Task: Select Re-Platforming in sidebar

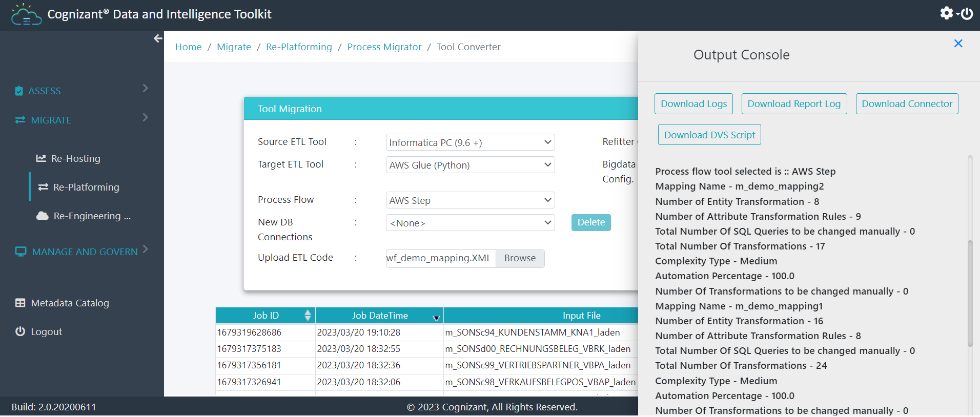Action: coord(86,187)
